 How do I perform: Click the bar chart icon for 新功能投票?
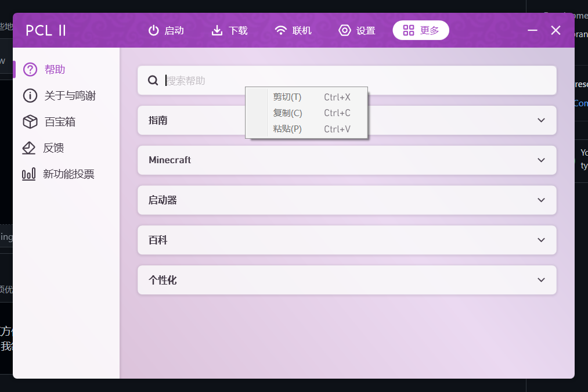point(30,174)
